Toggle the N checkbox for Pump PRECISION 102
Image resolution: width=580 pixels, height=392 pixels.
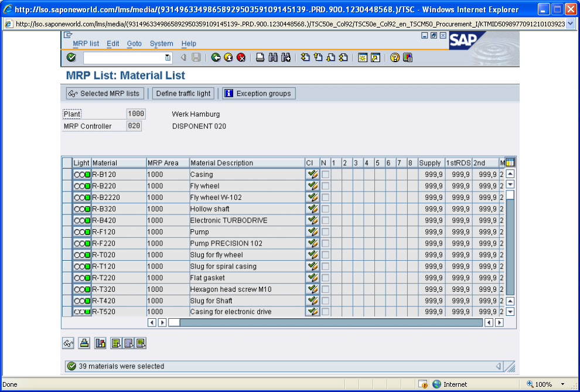(326, 243)
